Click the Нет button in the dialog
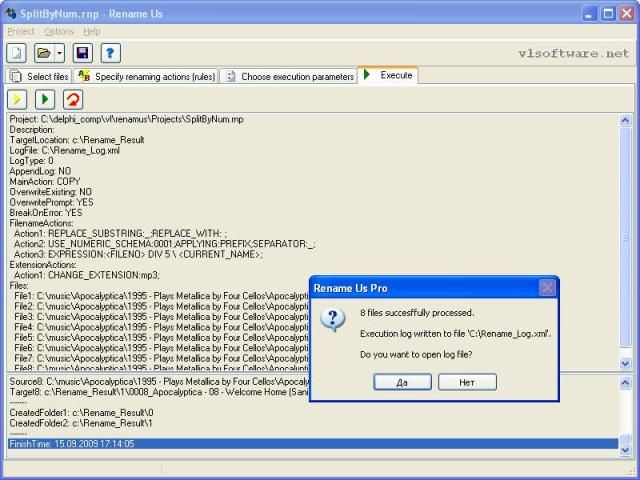 (x=467, y=382)
